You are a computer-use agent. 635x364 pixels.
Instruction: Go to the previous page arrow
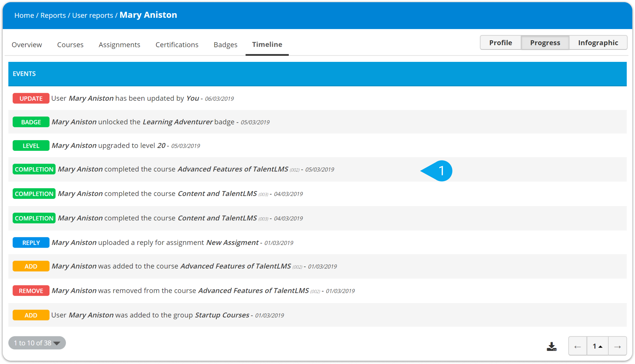tap(578, 346)
